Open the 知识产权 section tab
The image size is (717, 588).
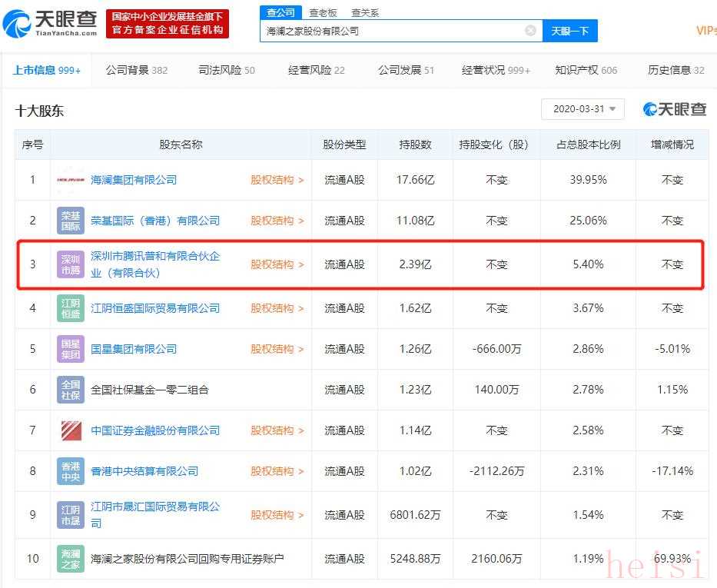[586, 70]
